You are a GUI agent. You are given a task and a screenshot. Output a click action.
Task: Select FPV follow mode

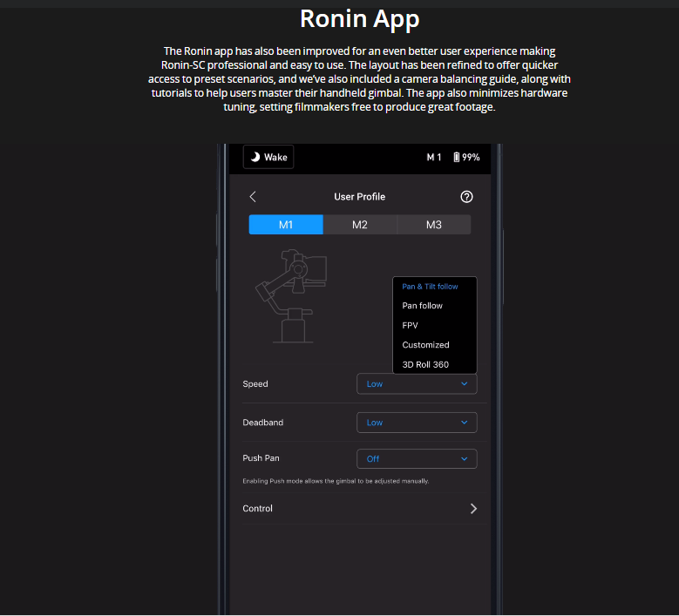[410, 326]
